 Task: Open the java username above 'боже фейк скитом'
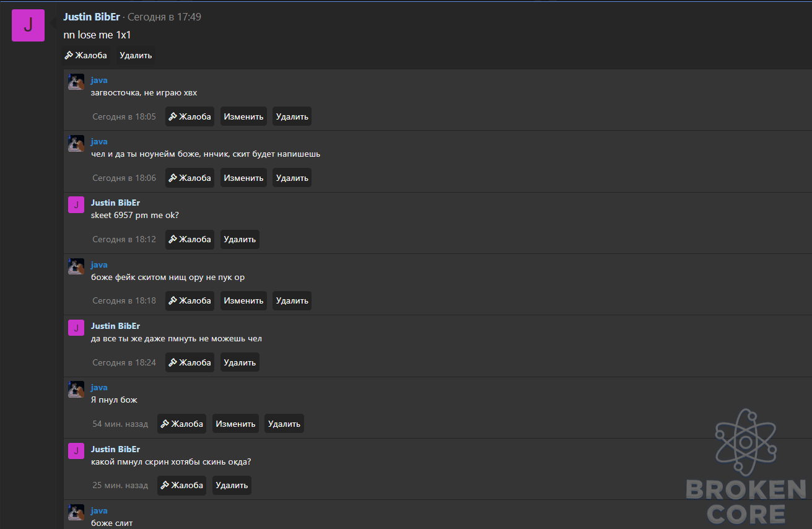[99, 264]
